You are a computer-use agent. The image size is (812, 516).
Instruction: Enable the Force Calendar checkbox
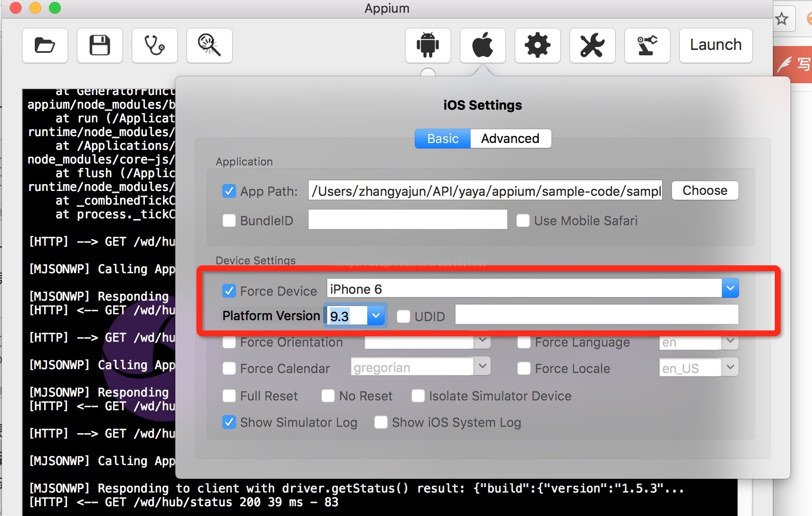tap(229, 368)
